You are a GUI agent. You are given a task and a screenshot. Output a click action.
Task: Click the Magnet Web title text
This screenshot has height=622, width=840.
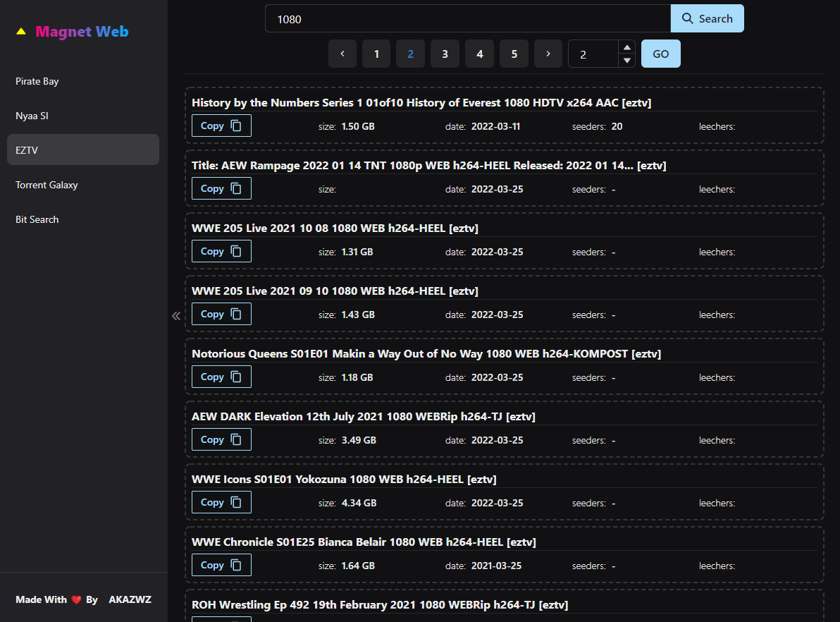82,32
